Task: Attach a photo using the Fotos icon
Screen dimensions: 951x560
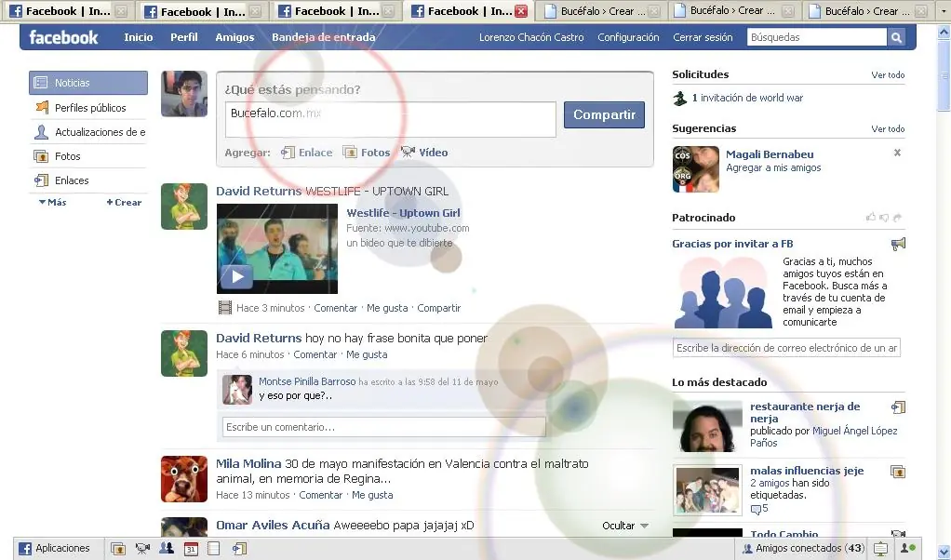Action: (x=367, y=153)
